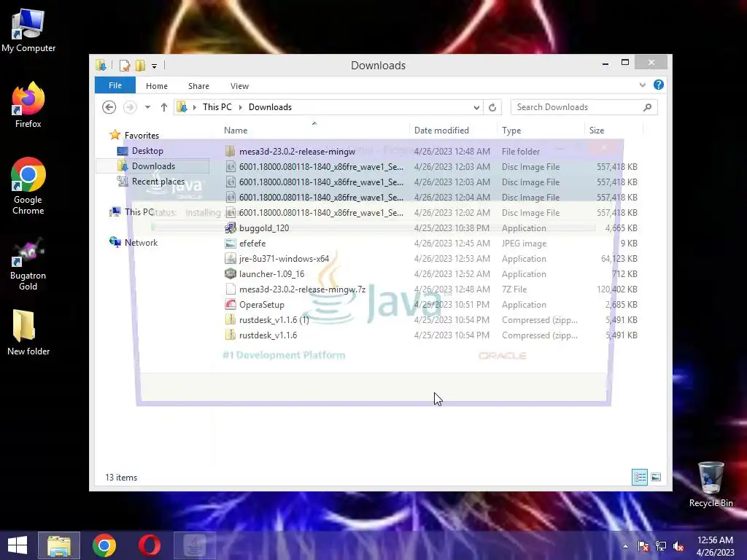
Task: Select launcher-1.09_16 application
Action: click(430, 274)
